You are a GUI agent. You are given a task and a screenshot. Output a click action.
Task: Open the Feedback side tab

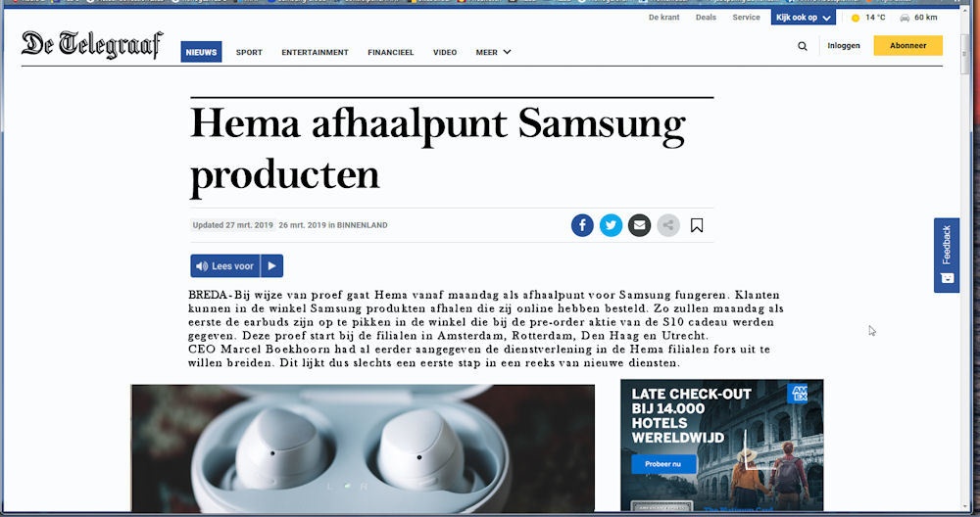point(947,255)
